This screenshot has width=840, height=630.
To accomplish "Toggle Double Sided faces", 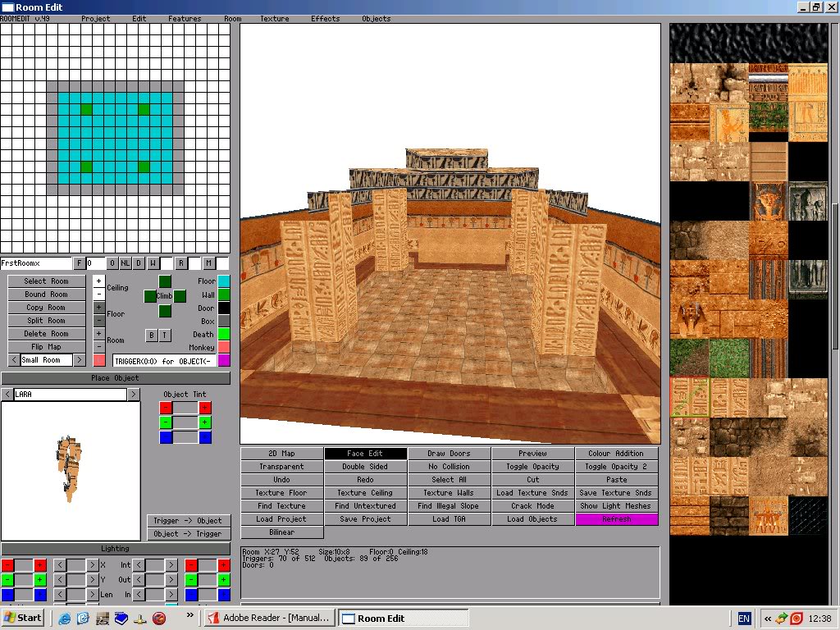I will click(x=365, y=467).
